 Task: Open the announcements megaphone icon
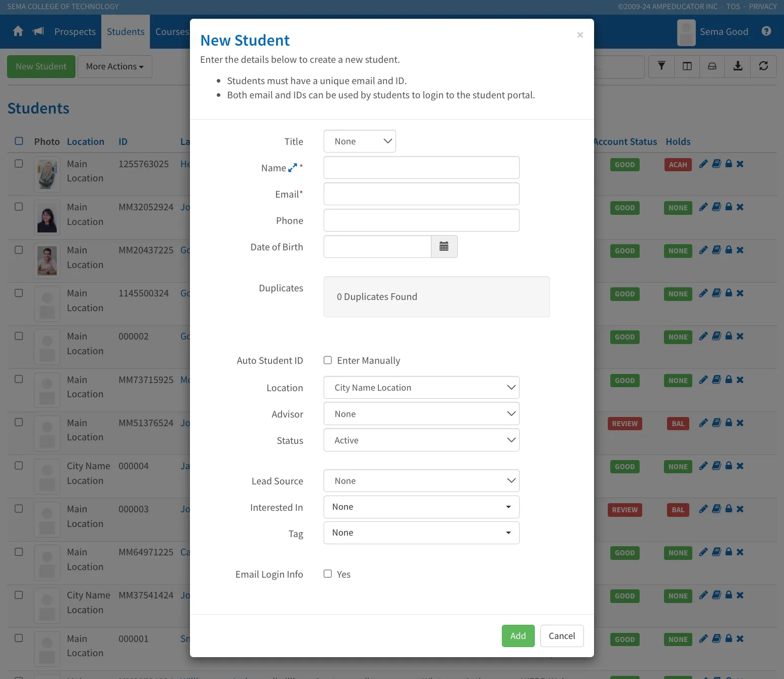coord(38,31)
